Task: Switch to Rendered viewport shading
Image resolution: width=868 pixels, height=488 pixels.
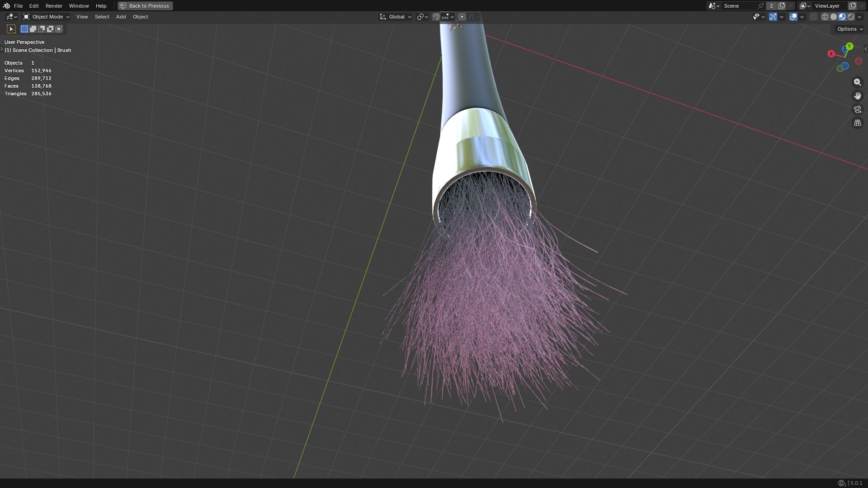Action: tap(851, 17)
